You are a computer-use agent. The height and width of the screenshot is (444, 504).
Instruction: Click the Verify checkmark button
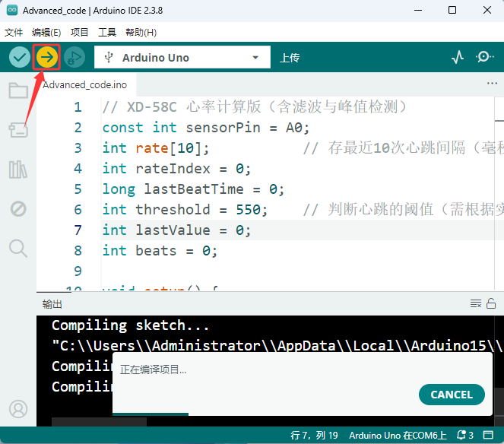point(20,57)
